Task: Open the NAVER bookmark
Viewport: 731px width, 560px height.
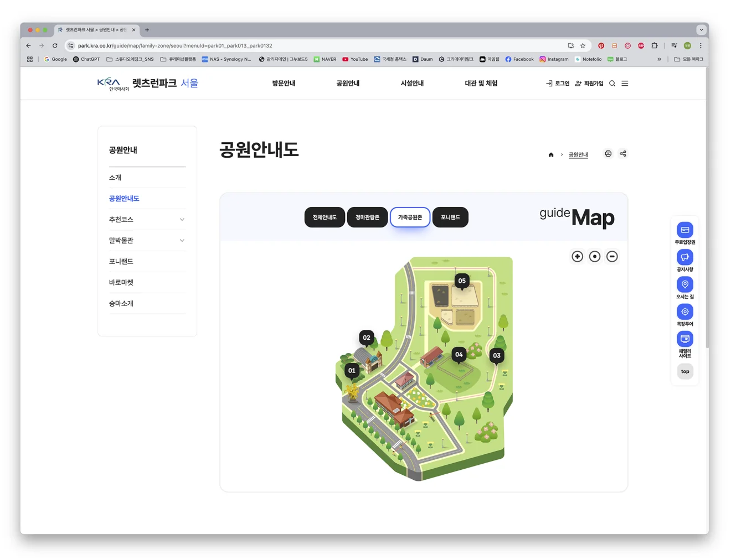Action: [325, 59]
